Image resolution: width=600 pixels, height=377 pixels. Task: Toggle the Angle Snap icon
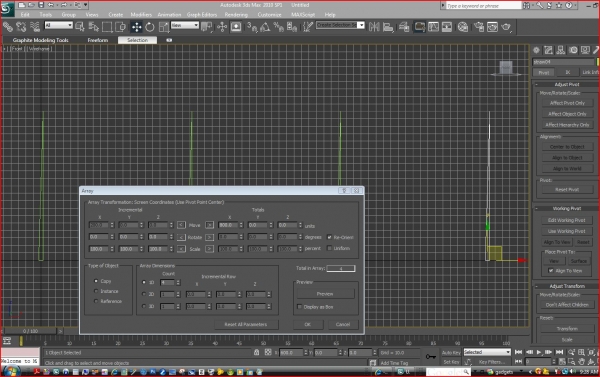click(x=265, y=27)
